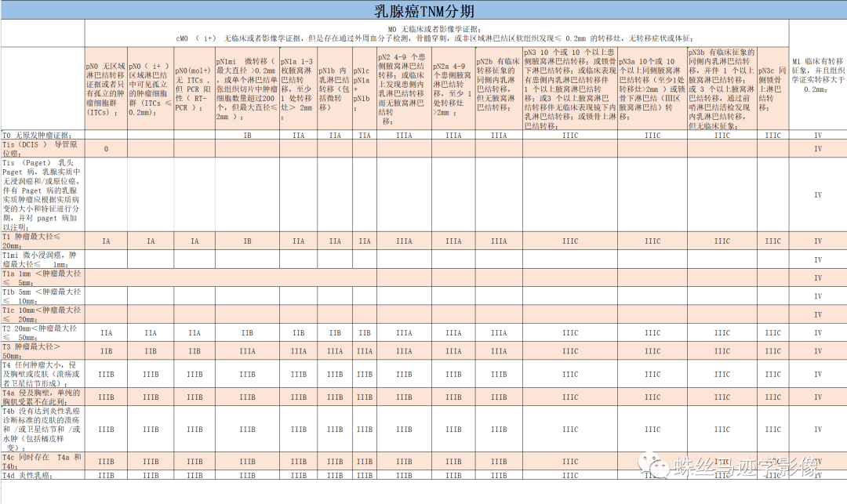The width and height of the screenshot is (847, 504).
Task: Select IIB in T2 row pN1mi column
Action: pos(247,333)
